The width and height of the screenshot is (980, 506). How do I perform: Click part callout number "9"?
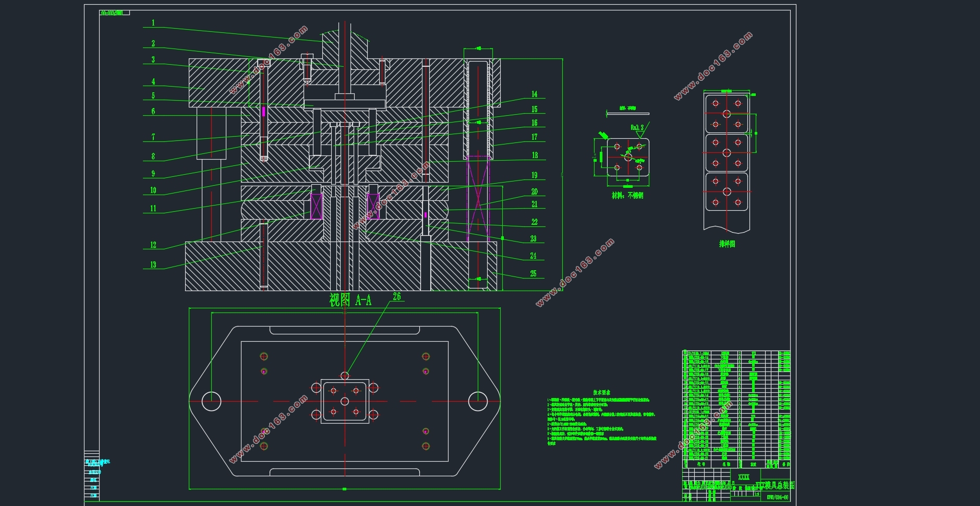pos(153,174)
